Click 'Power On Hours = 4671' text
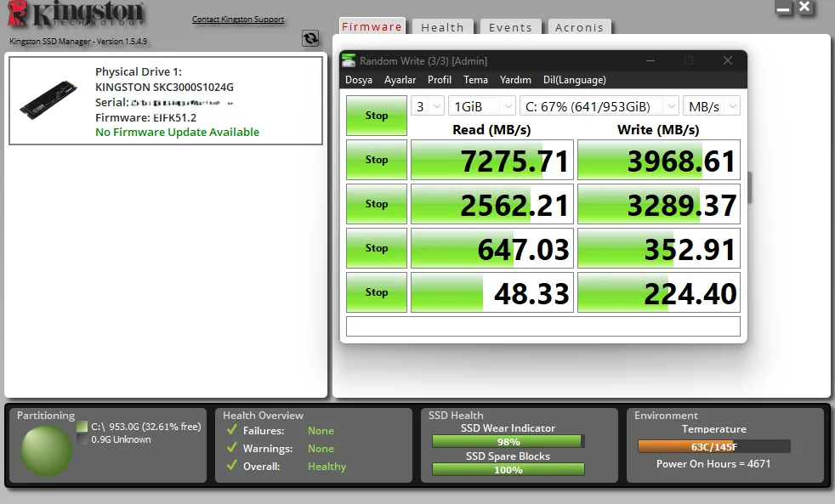 [x=713, y=463]
